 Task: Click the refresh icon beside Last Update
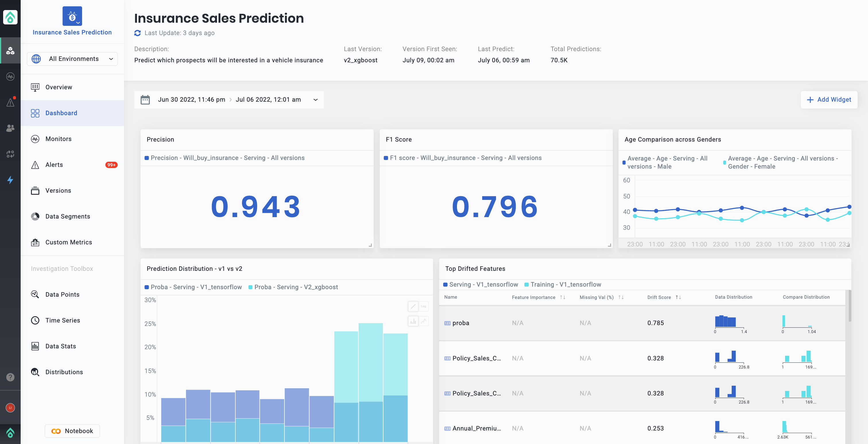pyautogui.click(x=137, y=33)
